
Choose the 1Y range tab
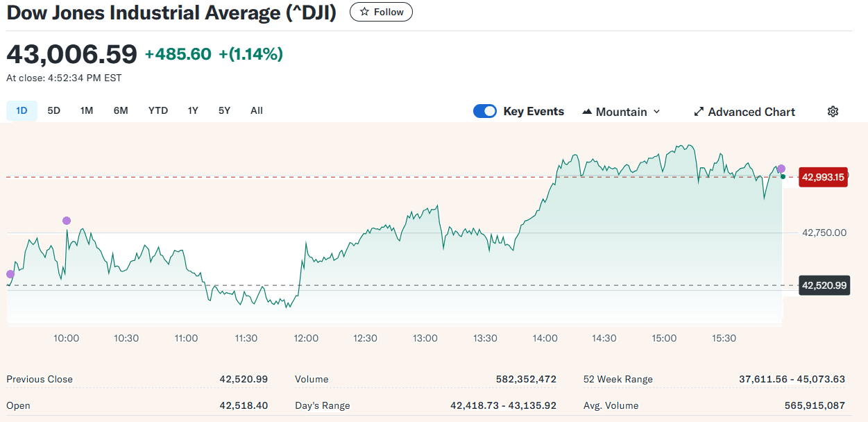[193, 110]
